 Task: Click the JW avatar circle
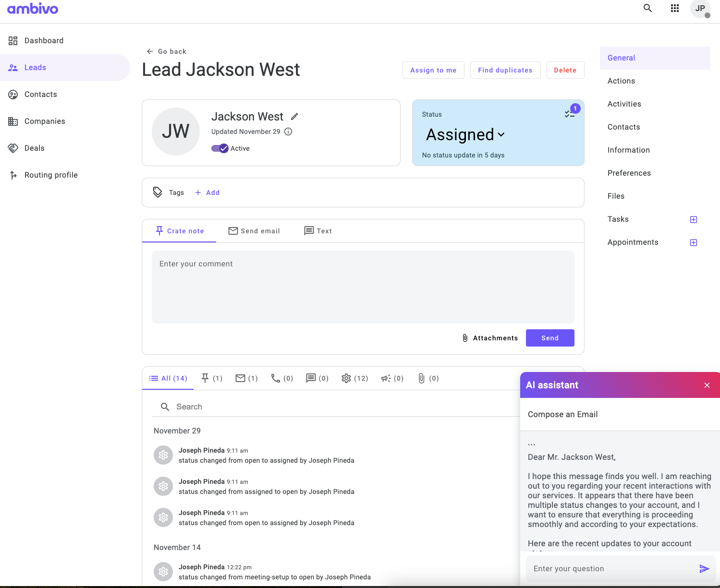click(x=176, y=132)
